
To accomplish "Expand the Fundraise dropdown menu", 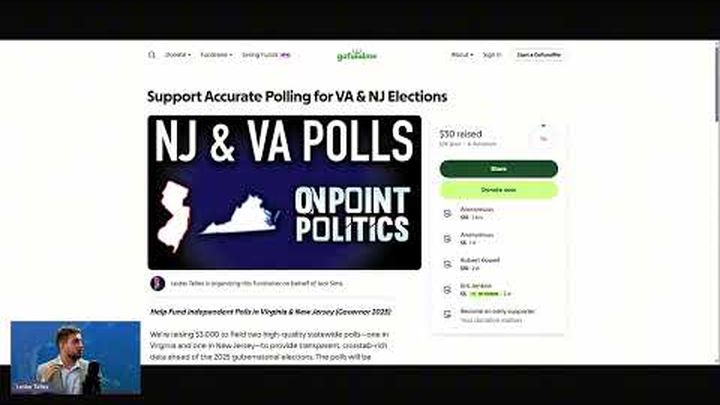I will tap(216, 55).
